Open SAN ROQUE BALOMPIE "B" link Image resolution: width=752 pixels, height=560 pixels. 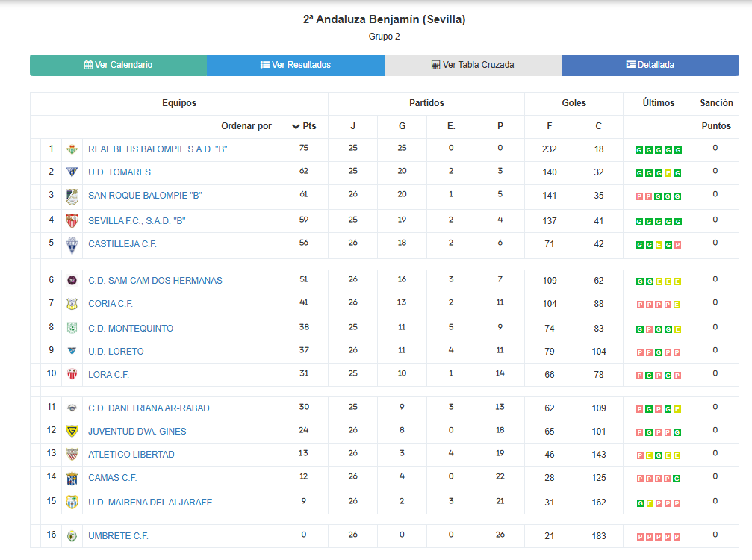point(145,196)
